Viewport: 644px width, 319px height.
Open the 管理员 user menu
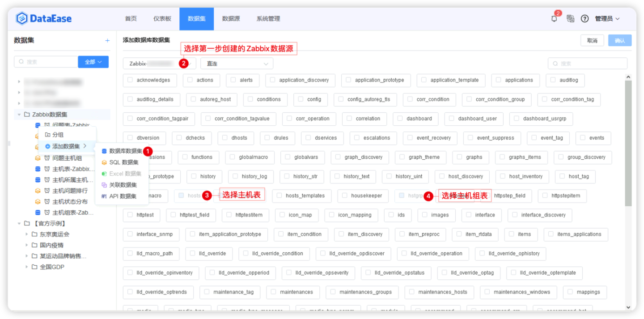(x=607, y=19)
